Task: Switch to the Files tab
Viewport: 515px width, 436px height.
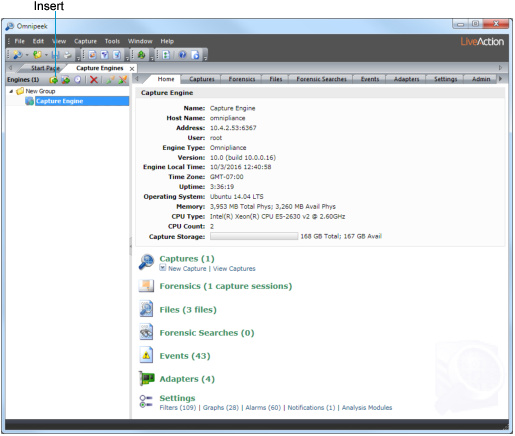Action: click(x=276, y=79)
